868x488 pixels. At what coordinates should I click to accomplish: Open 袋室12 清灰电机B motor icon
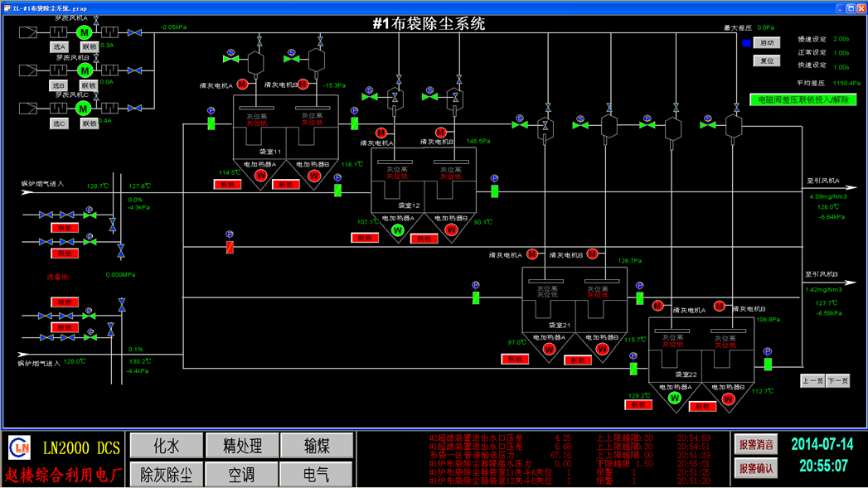click(440, 133)
